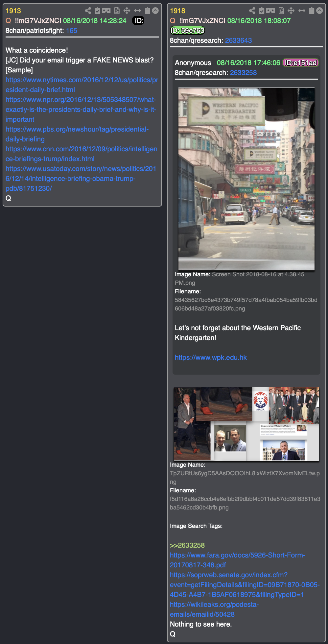Click the 'Nothing to see here.' text
Screen dimensions: 328x644
click(x=201, y=624)
